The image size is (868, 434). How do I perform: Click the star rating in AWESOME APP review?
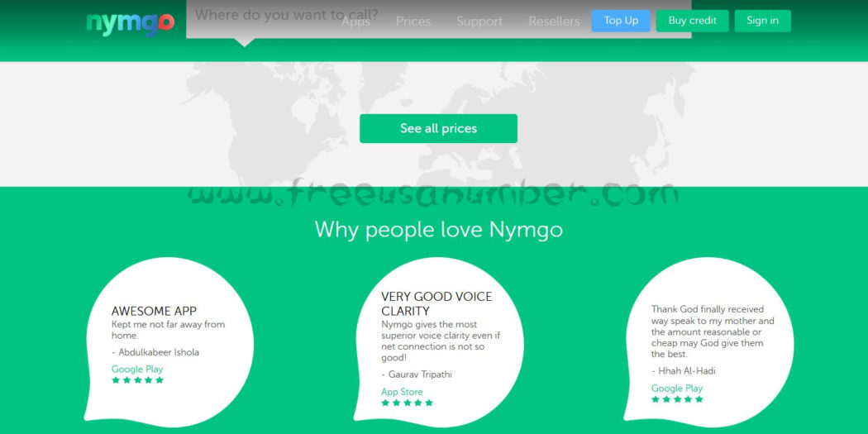(x=138, y=380)
